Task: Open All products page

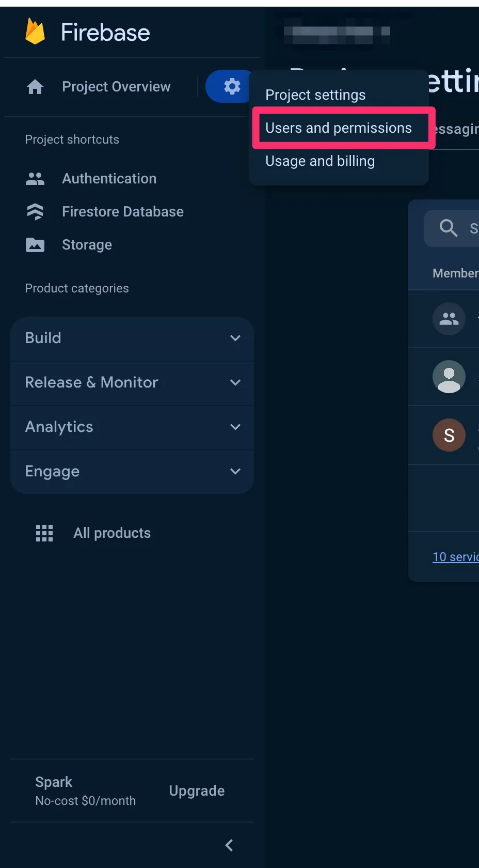Action: pyautogui.click(x=112, y=533)
